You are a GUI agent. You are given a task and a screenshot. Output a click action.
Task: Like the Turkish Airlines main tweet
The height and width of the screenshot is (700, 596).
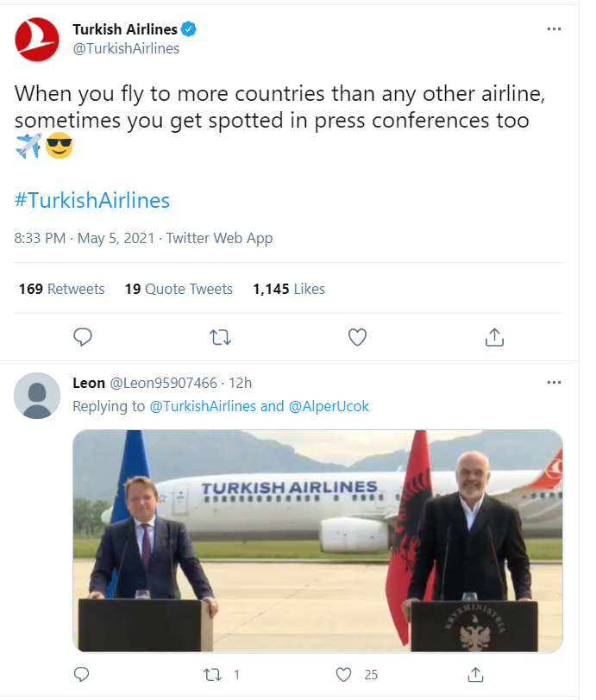click(357, 336)
